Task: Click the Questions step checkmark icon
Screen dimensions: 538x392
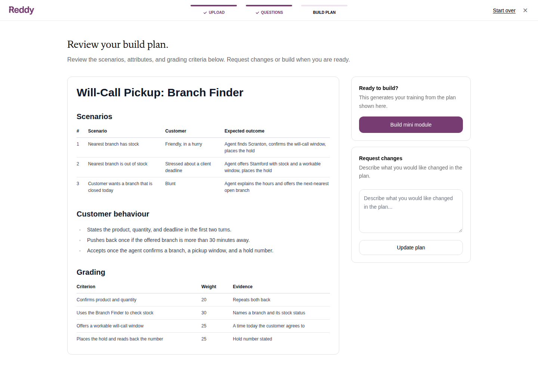Action: [257, 13]
